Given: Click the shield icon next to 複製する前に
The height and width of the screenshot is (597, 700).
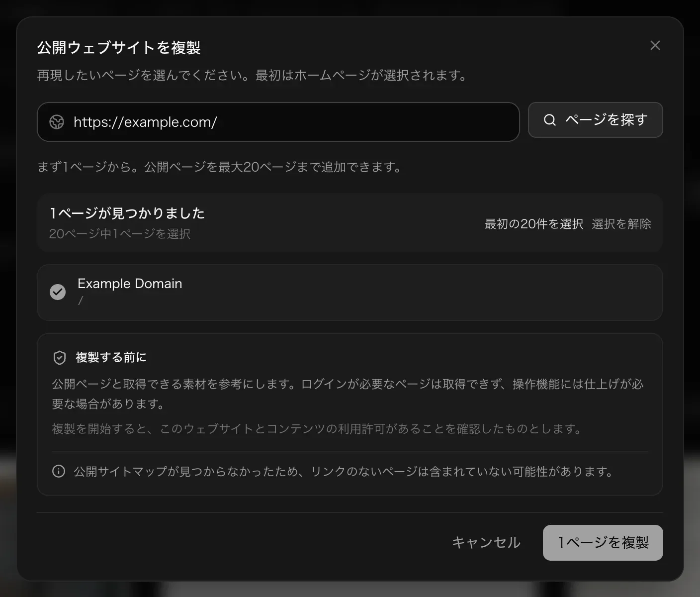Looking at the screenshot, I should pyautogui.click(x=60, y=357).
